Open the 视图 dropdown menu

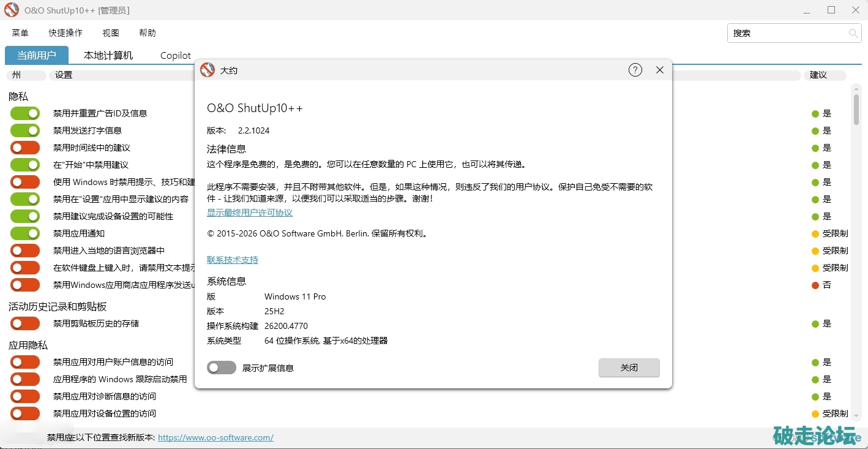point(111,33)
